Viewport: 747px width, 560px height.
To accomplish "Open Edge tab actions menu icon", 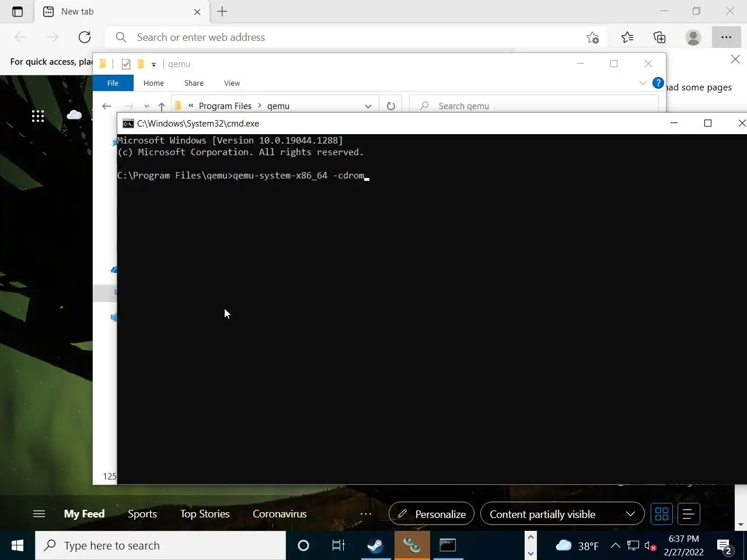I will [18, 12].
